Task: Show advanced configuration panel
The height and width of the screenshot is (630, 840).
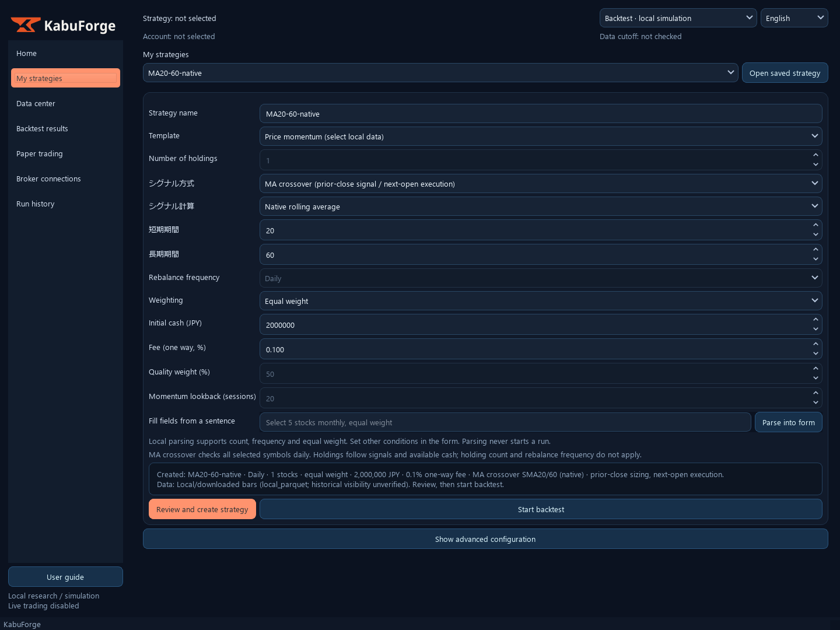Action: click(x=485, y=539)
